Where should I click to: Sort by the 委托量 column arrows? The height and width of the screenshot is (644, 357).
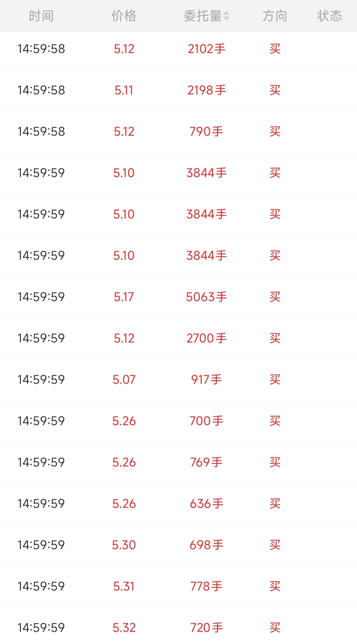(x=226, y=16)
